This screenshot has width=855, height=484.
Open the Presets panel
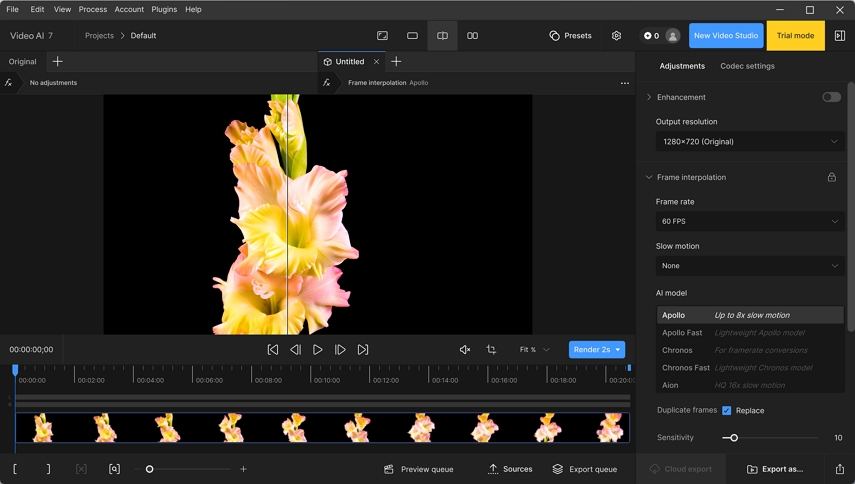570,35
